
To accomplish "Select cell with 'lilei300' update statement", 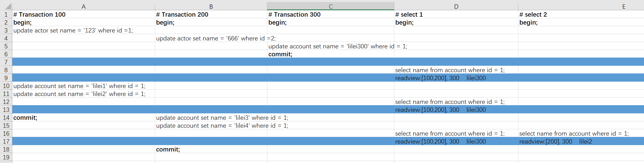I will pos(331,46).
